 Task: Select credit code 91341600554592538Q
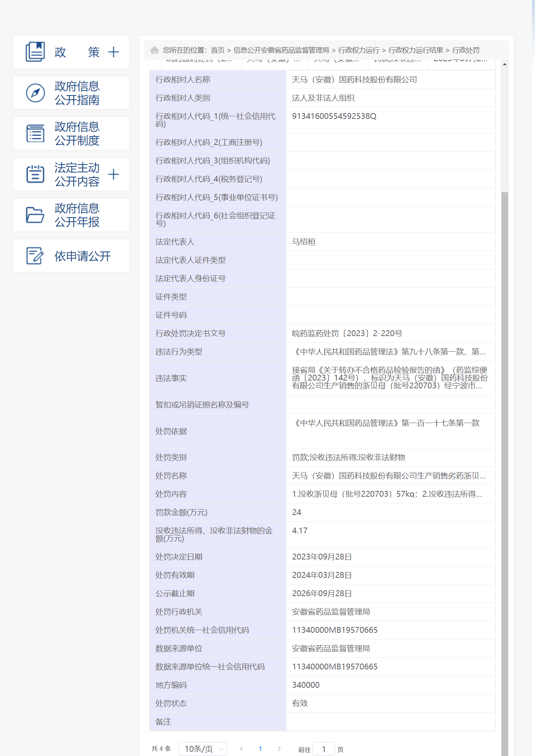(x=334, y=116)
